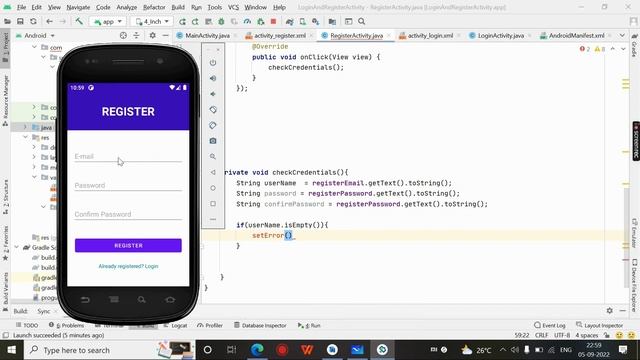640x360 pixels.
Task: Open the Problems tool window
Action: [x=67, y=325]
